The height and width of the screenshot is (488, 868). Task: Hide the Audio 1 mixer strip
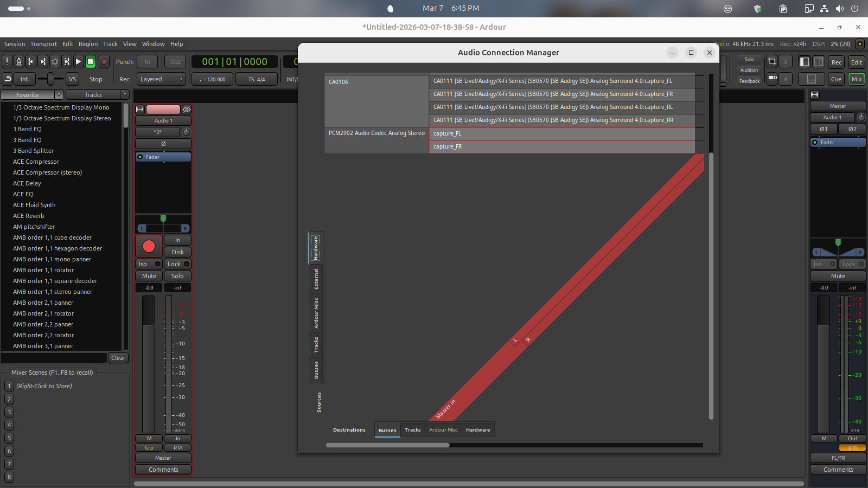pos(186,110)
